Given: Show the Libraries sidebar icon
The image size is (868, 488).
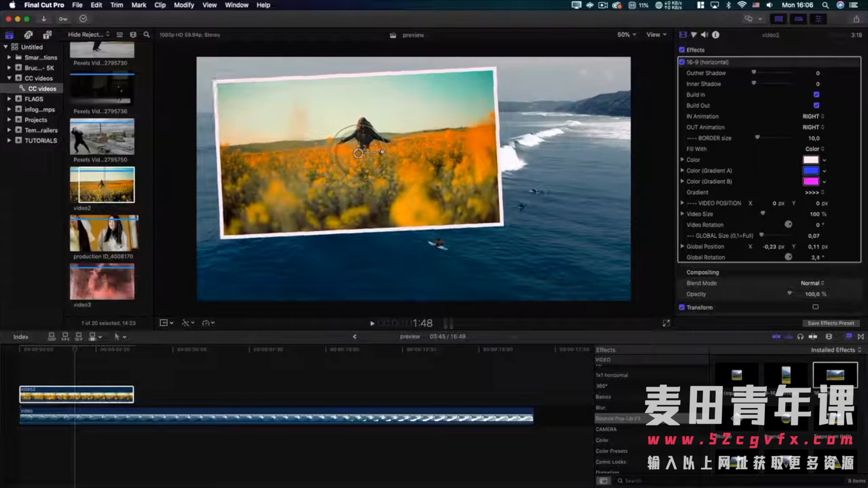Looking at the screenshot, I should click(9, 35).
